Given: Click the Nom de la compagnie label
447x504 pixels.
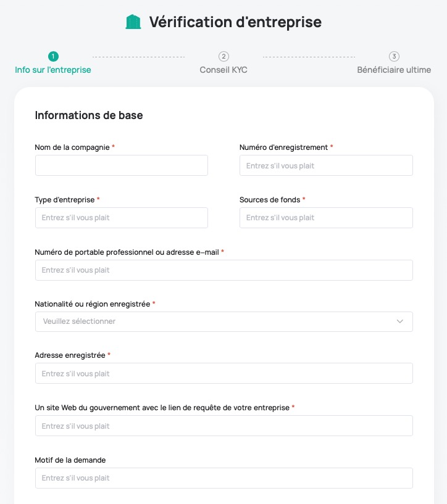Looking at the screenshot, I should pyautogui.click(x=72, y=147).
